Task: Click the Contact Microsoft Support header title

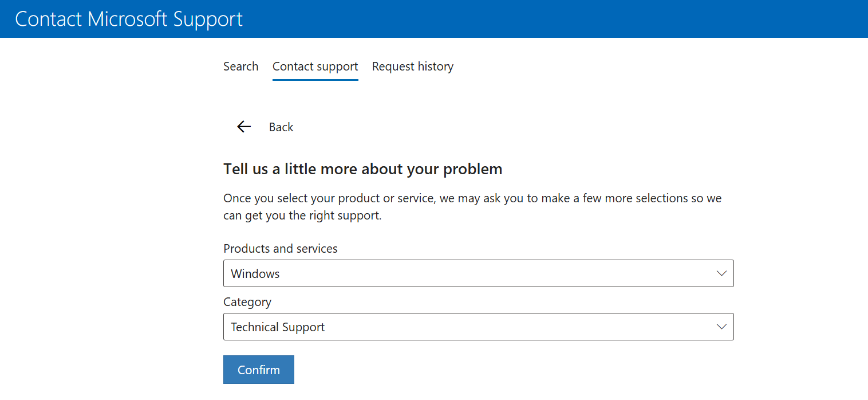Action: tap(129, 19)
